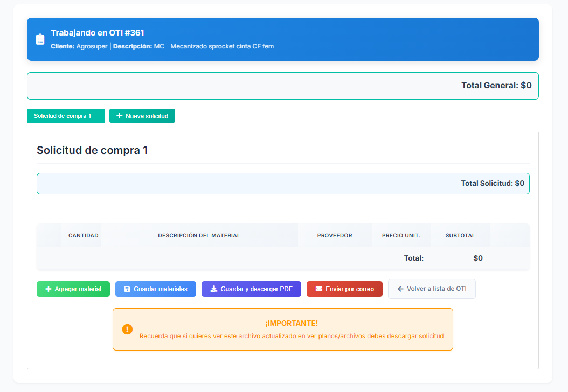Select the Proveedor column header

(x=335, y=236)
